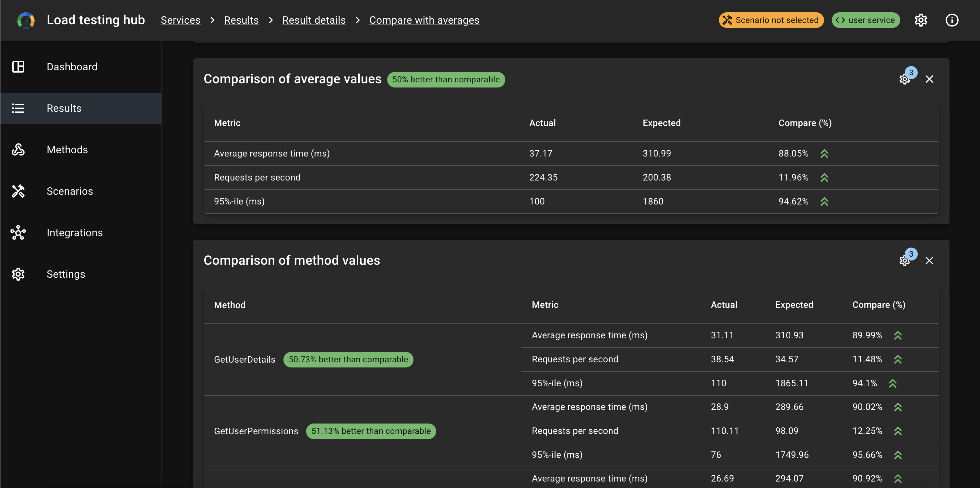Click the Expected header in method table

[x=795, y=305]
